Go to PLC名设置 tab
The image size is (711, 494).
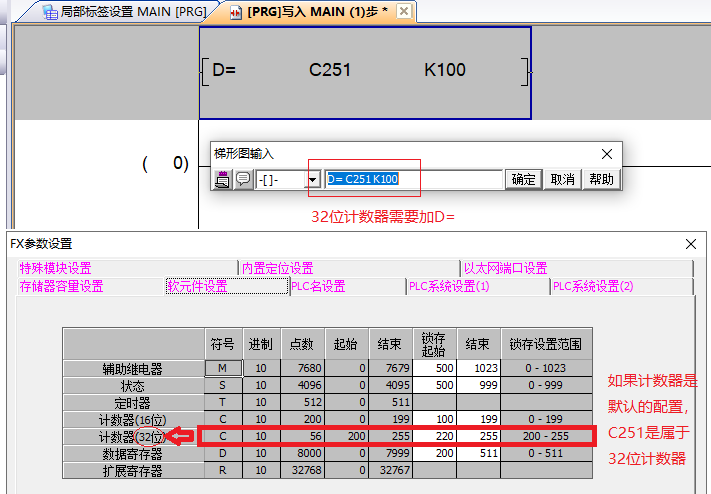pyautogui.click(x=318, y=286)
